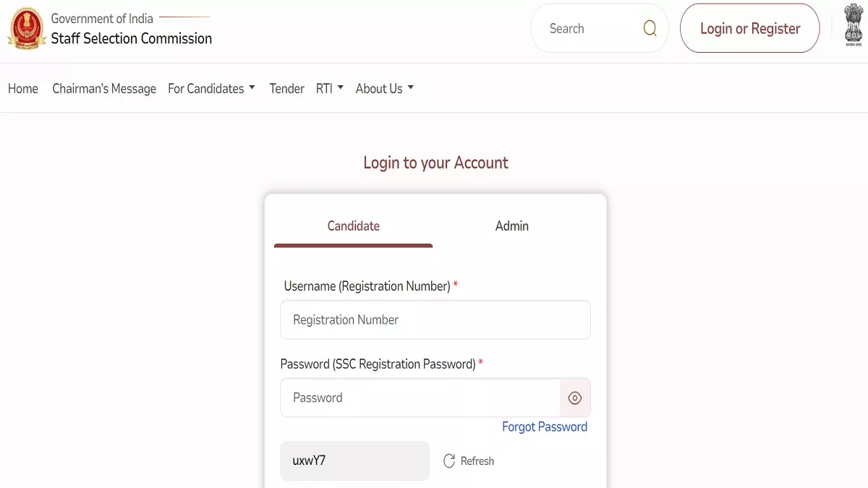Click the captcha code box showing uxwY7
Image resolution: width=868 pixels, height=488 pixels.
(355, 461)
